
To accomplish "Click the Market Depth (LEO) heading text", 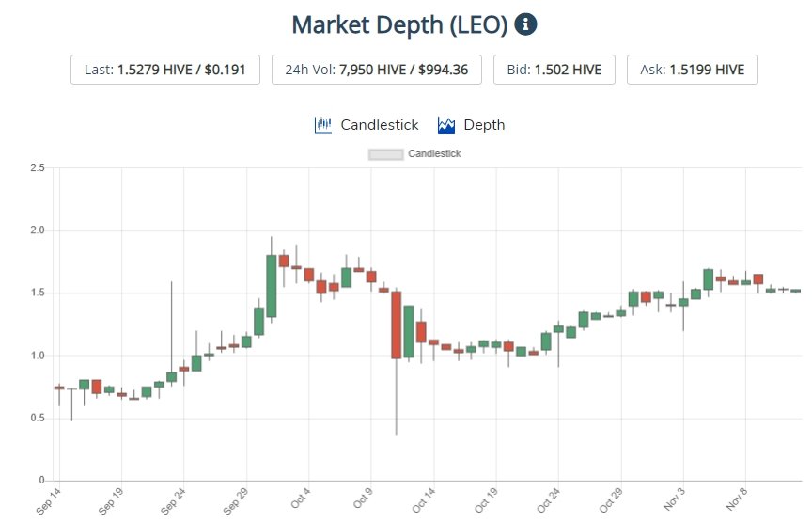I will 400,24.
